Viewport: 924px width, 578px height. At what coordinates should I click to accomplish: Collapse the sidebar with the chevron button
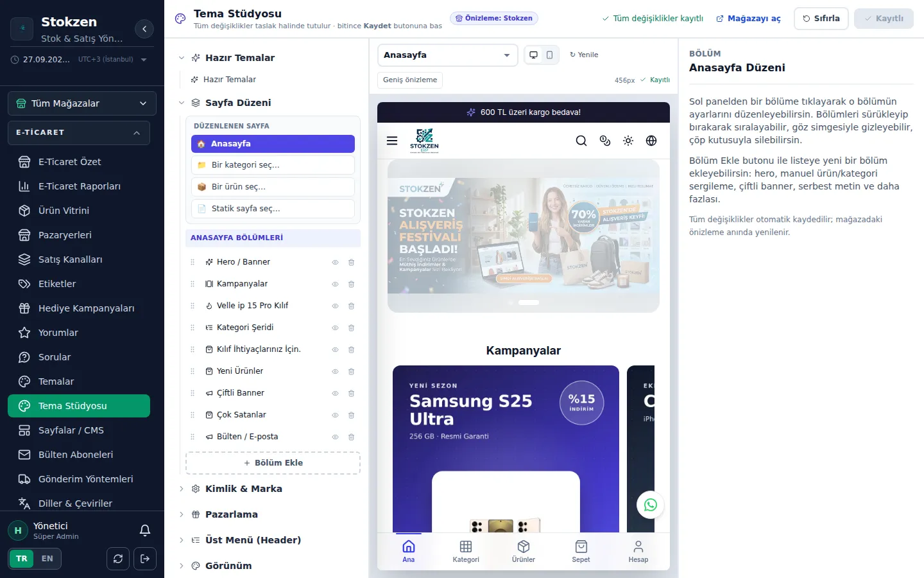point(144,29)
